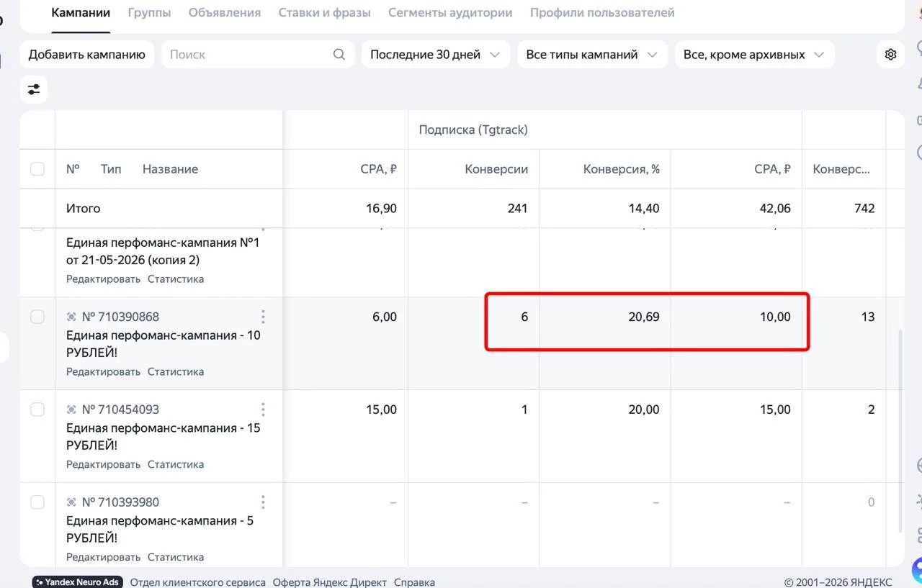The height and width of the screenshot is (588, 922).
Task: Click Статистика under the 5 РУБЛЕЙ campaign
Action: [176, 558]
